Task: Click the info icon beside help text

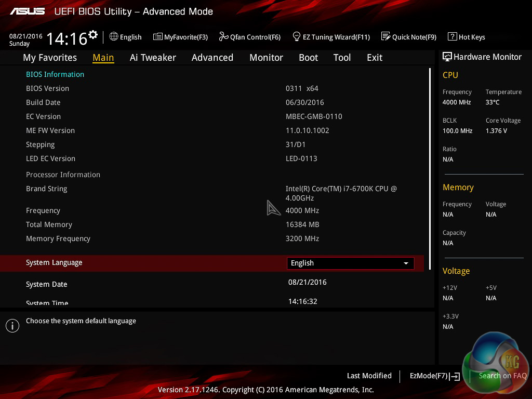Action: click(x=12, y=326)
